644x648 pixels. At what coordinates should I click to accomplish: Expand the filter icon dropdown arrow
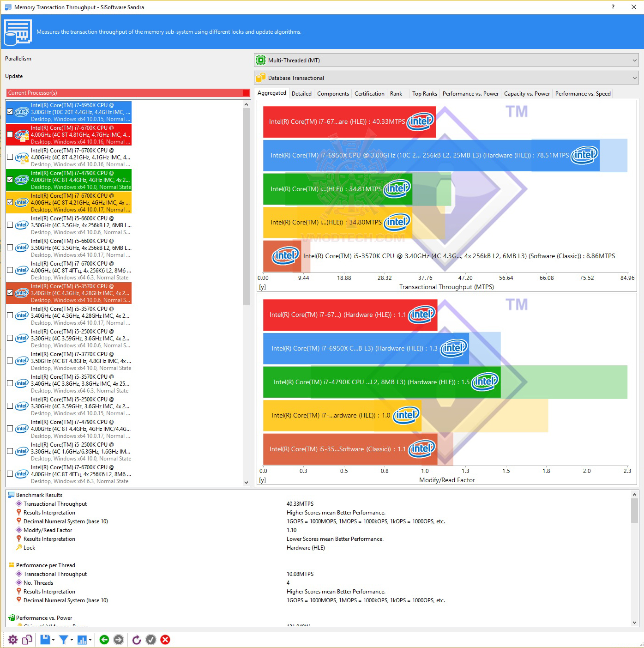(x=72, y=640)
